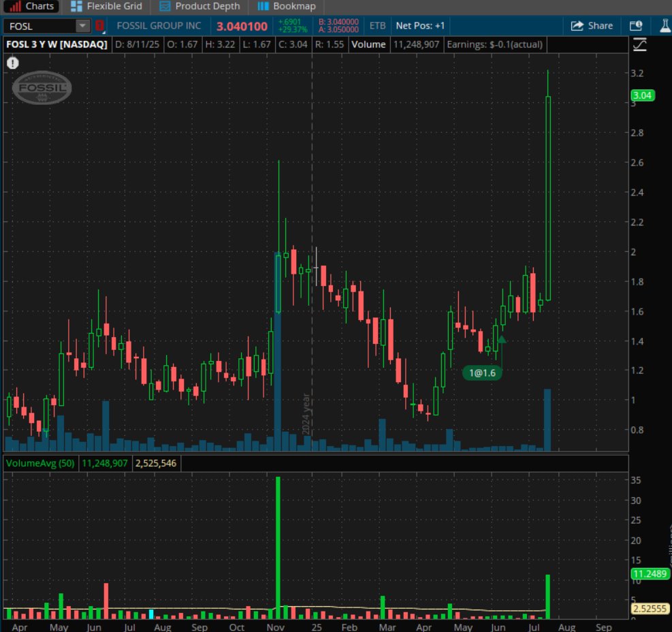Click the exclamation warning icon on the chart
Viewport: 672px width, 632px height.
(x=13, y=63)
